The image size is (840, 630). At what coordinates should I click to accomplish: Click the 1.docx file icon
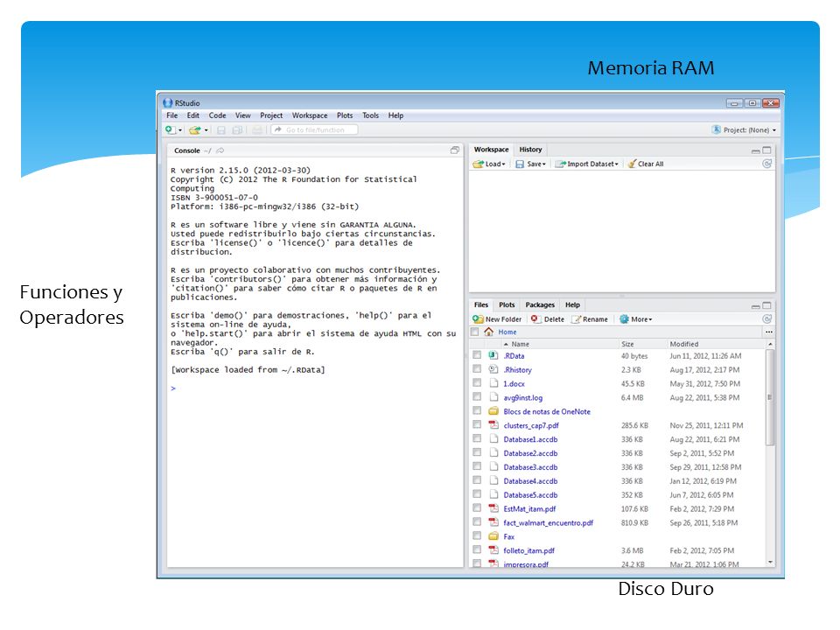point(493,383)
